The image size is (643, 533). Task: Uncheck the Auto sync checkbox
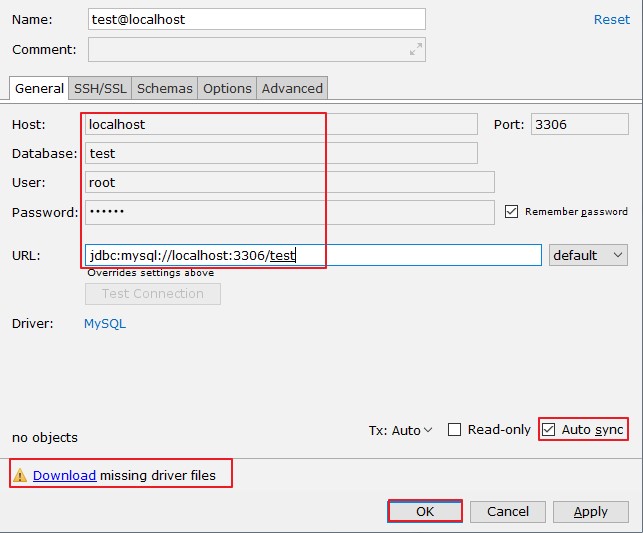(548, 430)
